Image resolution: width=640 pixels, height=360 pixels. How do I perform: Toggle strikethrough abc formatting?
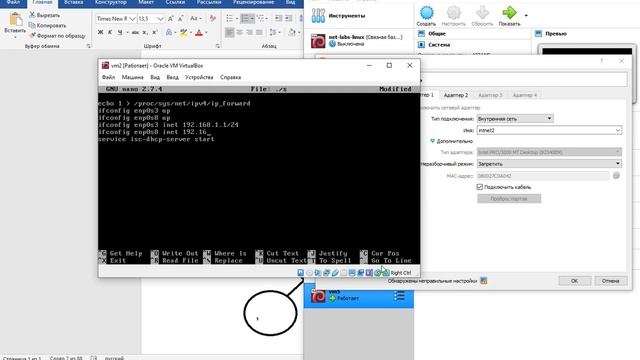135,32
